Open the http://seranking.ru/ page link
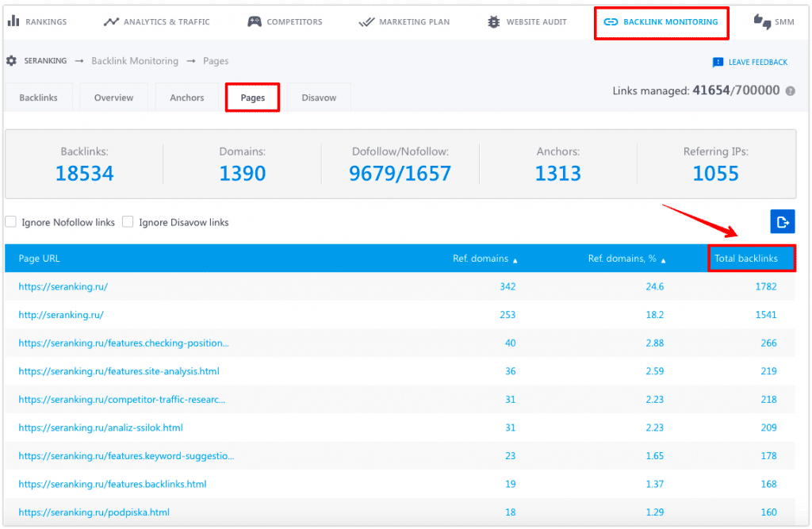 pyautogui.click(x=61, y=315)
